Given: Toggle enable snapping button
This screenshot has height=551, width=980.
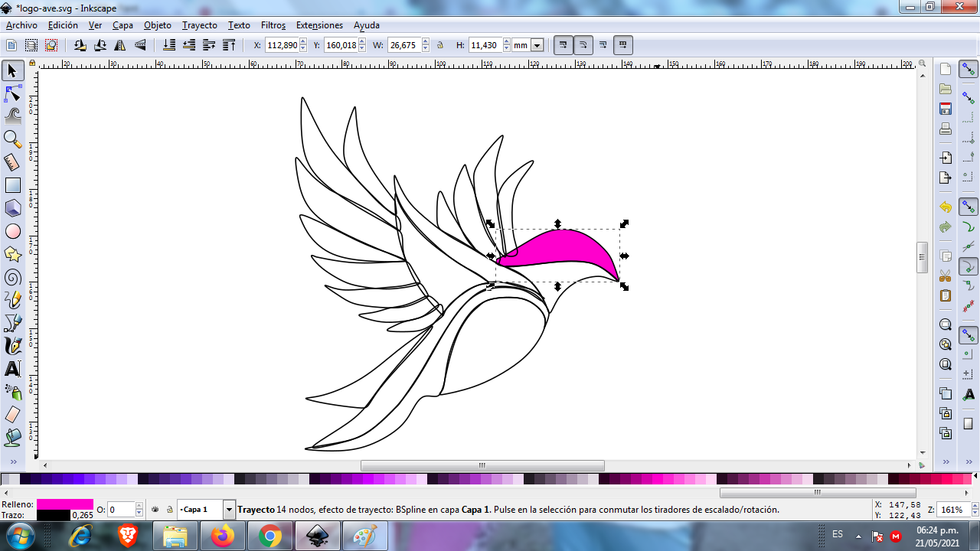Looking at the screenshot, I should tap(969, 70).
